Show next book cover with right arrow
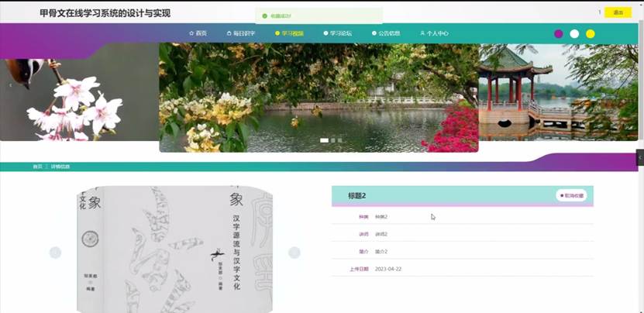This screenshot has width=644, height=313. click(294, 253)
